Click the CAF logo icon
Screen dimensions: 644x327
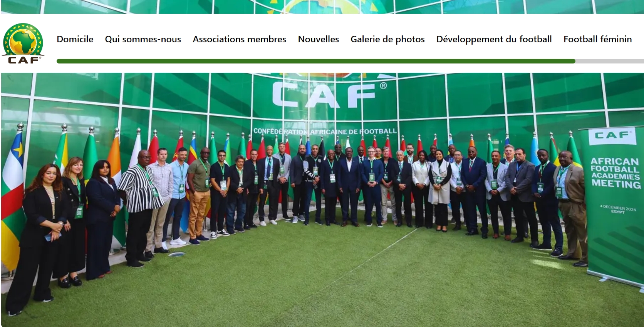coord(23,43)
